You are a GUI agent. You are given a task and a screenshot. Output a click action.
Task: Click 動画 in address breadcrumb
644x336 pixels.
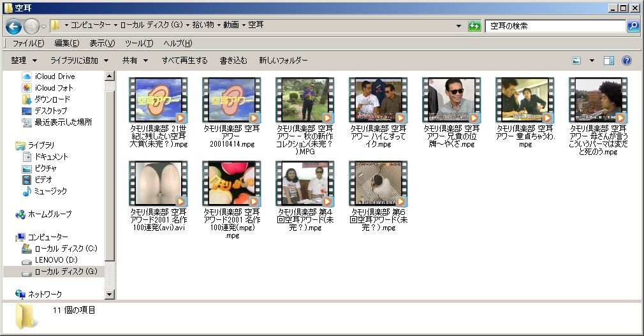pyautogui.click(x=231, y=25)
